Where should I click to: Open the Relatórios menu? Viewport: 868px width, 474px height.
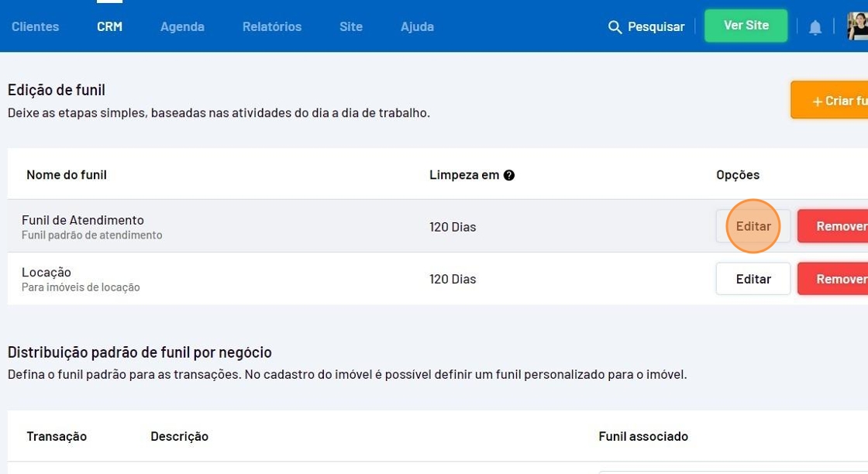tap(271, 26)
